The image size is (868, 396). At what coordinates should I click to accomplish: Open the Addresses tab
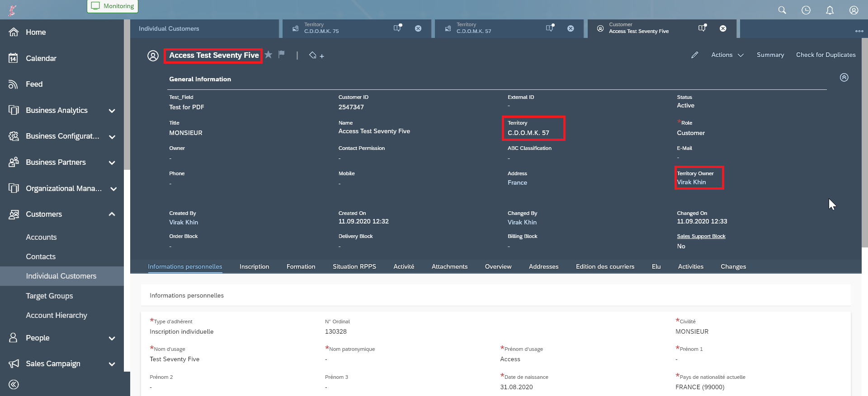(x=543, y=266)
